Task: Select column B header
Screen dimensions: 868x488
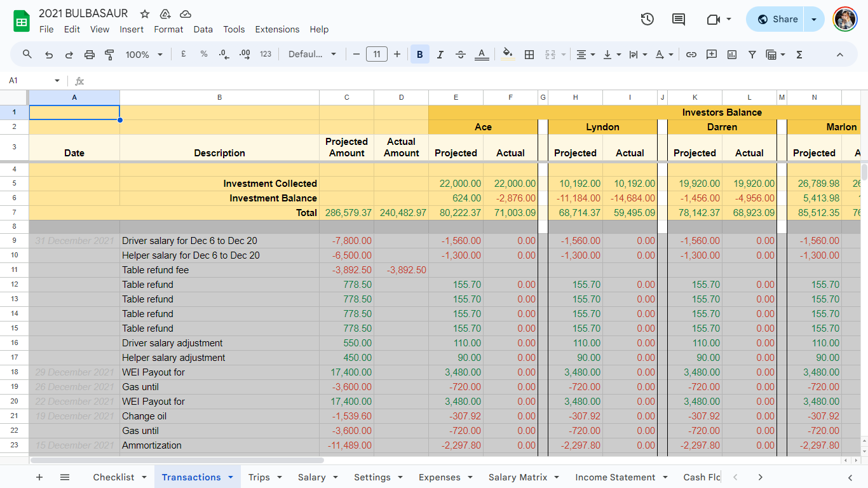Action: coord(219,97)
